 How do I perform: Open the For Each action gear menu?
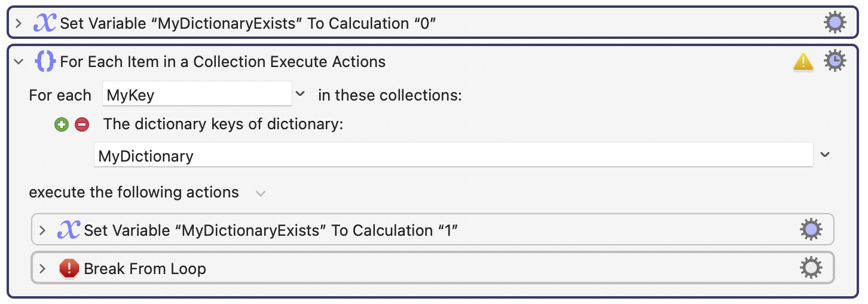click(x=835, y=61)
